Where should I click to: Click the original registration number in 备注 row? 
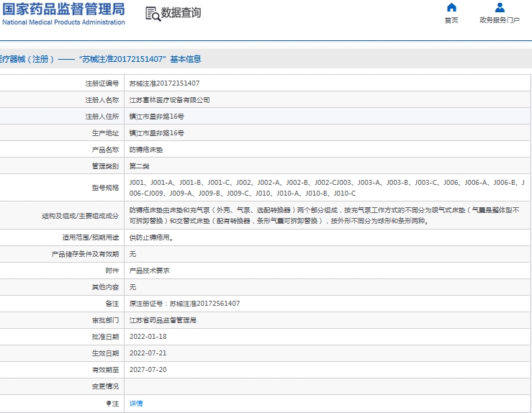click(x=184, y=304)
